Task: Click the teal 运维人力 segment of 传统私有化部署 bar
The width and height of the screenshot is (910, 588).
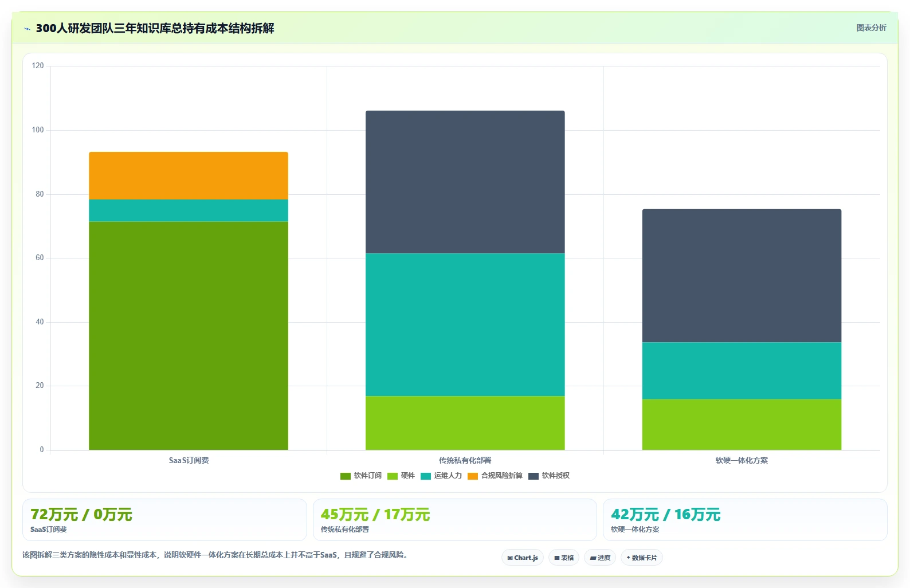Action: pos(465,325)
